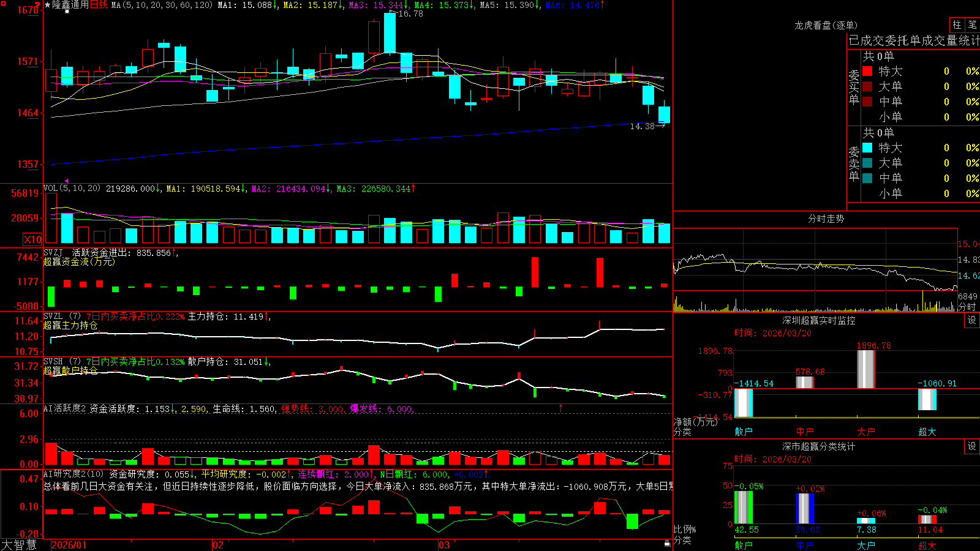Click the 散户 bar in 深圳超赢实时监控 chart
The image size is (980, 551).
[x=743, y=403]
